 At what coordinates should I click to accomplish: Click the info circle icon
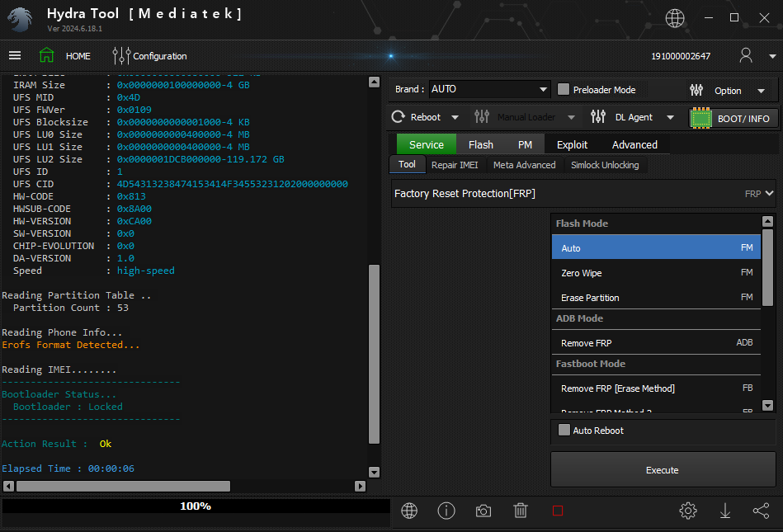point(446,511)
